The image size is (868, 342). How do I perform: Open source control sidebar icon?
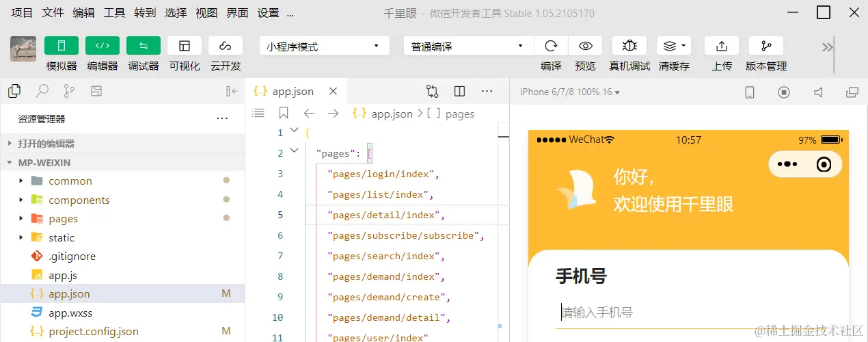69,91
